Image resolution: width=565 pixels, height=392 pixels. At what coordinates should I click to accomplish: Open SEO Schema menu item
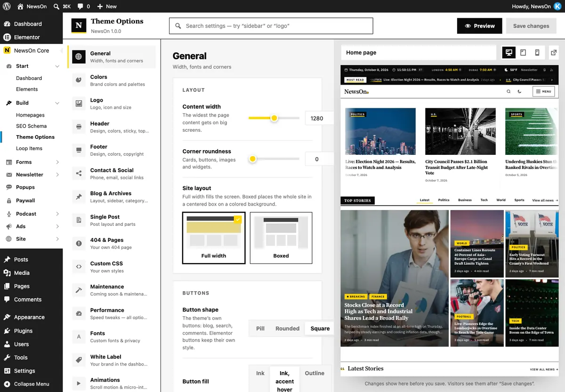(32, 126)
